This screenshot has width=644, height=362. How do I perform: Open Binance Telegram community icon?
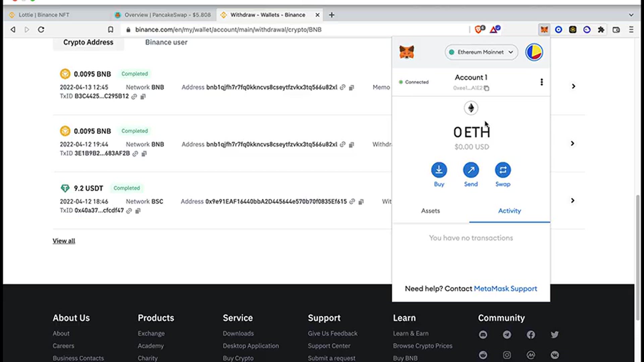507,335
